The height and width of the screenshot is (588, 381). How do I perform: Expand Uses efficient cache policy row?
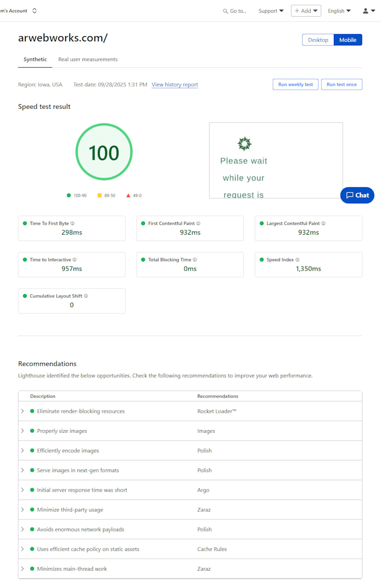pos(22,549)
